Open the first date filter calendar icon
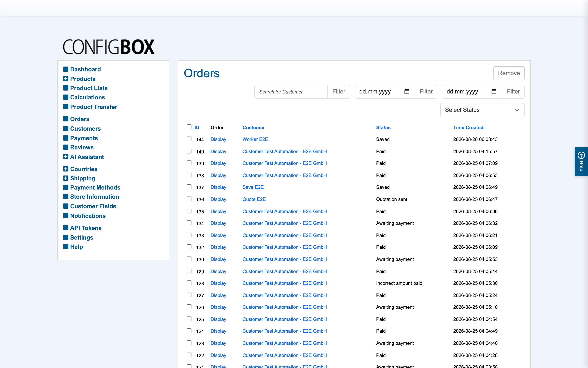 coord(407,91)
